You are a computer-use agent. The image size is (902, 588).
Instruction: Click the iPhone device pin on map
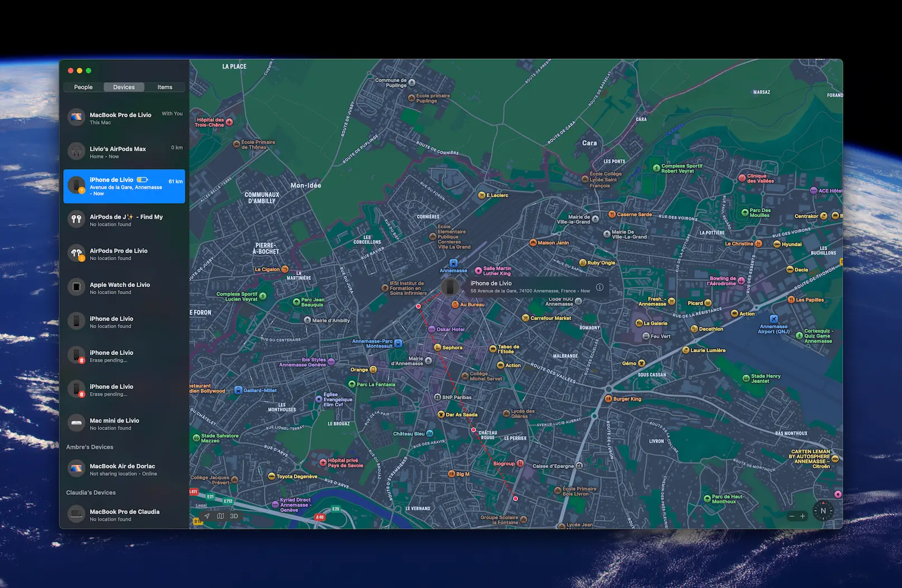click(x=450, y=288)
